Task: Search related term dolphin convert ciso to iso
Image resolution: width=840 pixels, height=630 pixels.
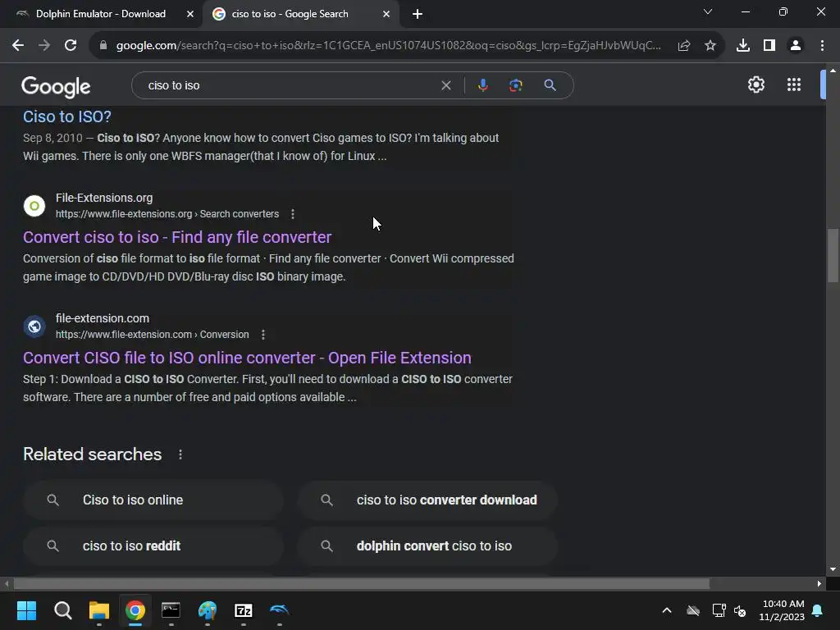Action: 427,546
